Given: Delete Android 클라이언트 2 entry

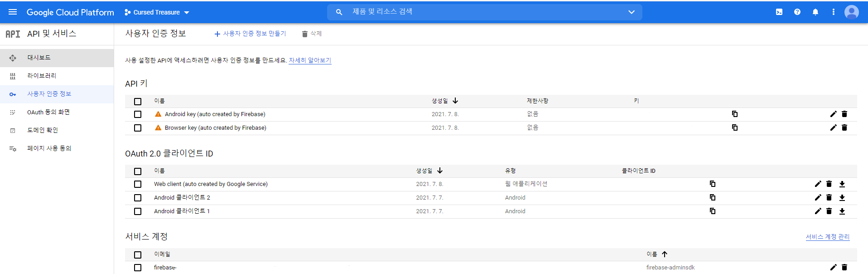Looking at the screenshot, I should [829, 197].
